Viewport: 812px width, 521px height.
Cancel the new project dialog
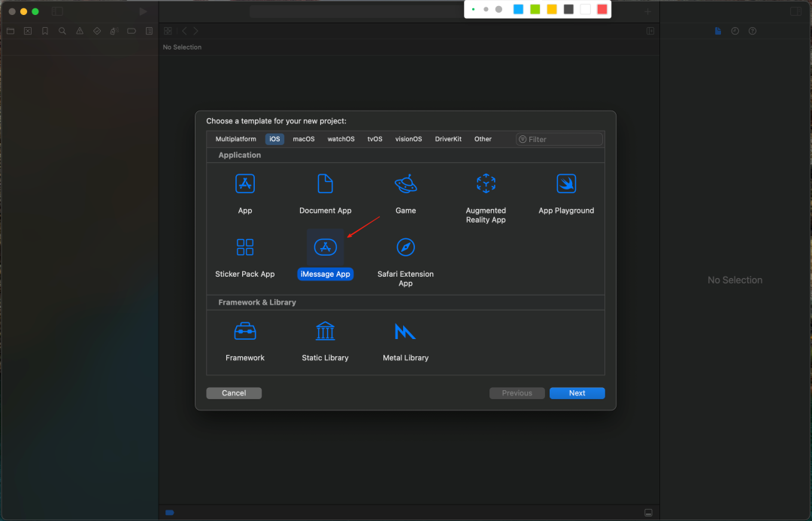234,393
